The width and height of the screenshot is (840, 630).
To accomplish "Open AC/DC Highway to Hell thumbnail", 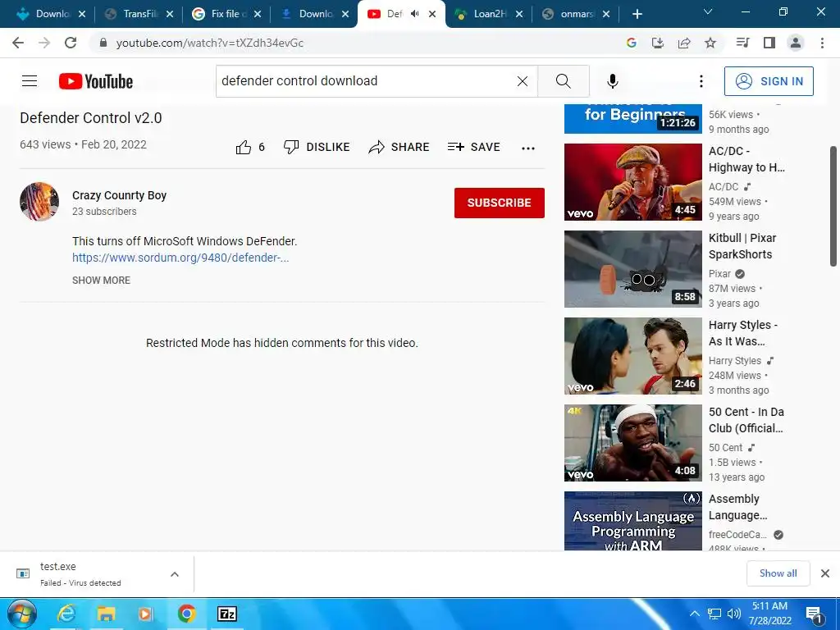I will [x=632, y=181].
